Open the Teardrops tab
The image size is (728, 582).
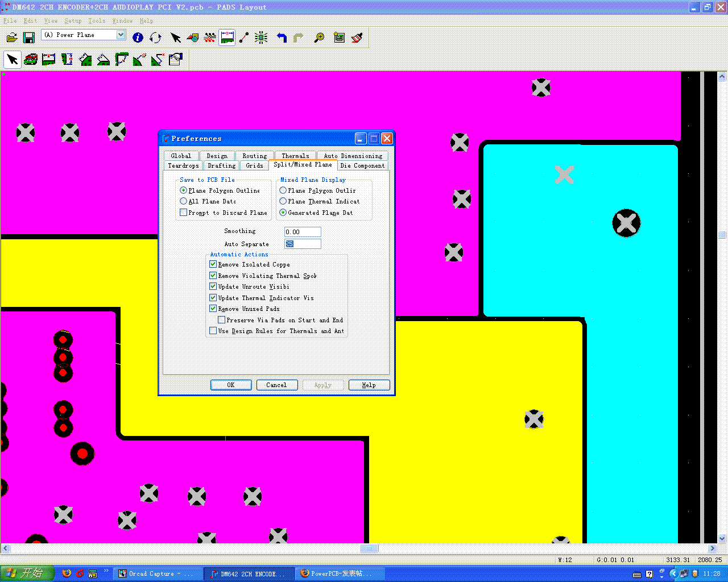click(183, 165)
